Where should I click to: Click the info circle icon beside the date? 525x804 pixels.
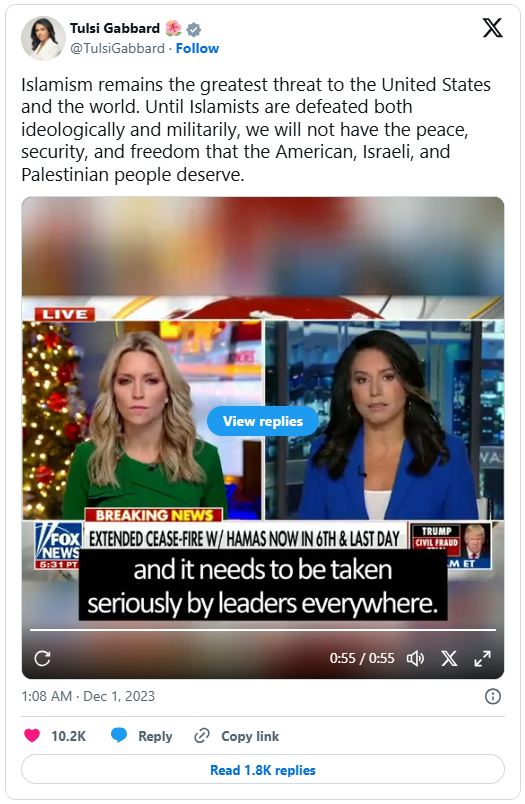[x=492, y=696]
